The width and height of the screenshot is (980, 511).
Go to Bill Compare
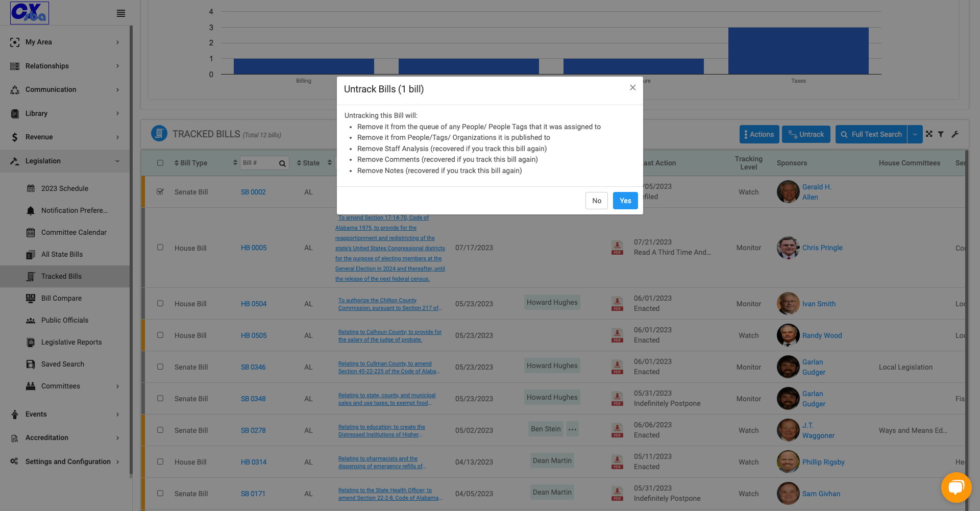click(61, 298)
